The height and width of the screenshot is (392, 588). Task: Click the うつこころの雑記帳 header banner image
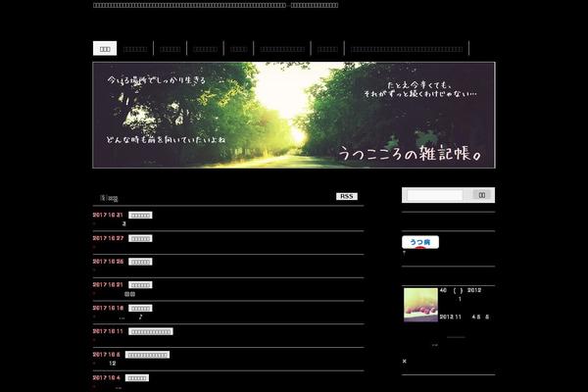(294, 116)
